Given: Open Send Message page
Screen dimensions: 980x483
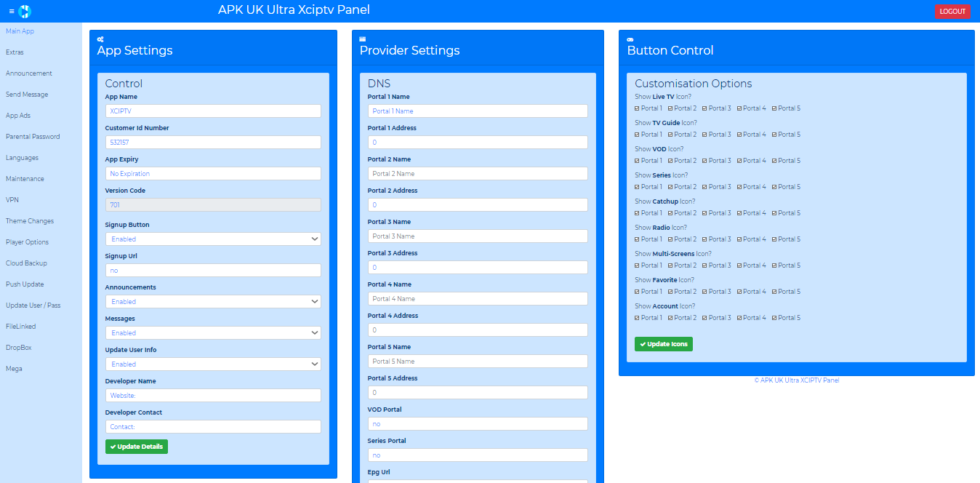Looking at the screenshot, I should pyautogui.click(x=27, y=95).
